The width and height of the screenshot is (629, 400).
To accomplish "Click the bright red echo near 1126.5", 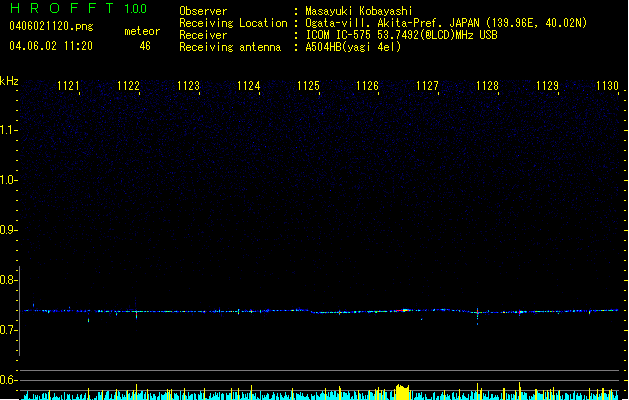I will [403, 310].
